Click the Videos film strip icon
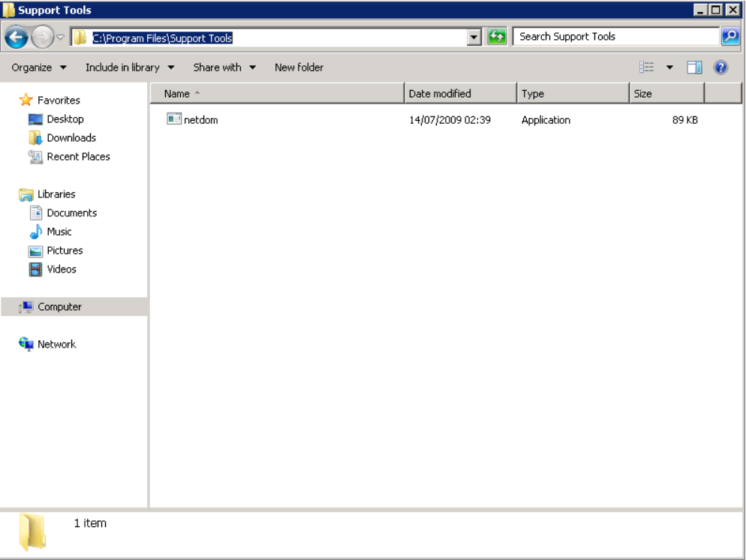746x560 pixels. point(35,269)
